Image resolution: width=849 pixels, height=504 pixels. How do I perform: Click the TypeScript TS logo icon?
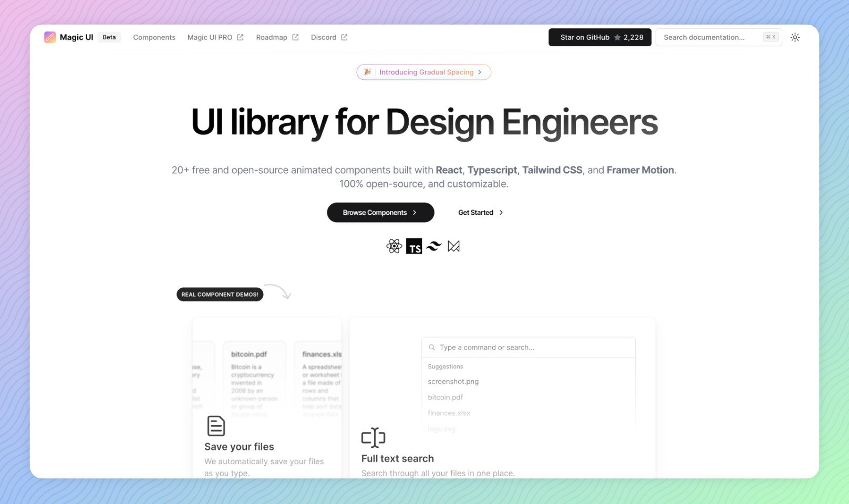[414, 246]
